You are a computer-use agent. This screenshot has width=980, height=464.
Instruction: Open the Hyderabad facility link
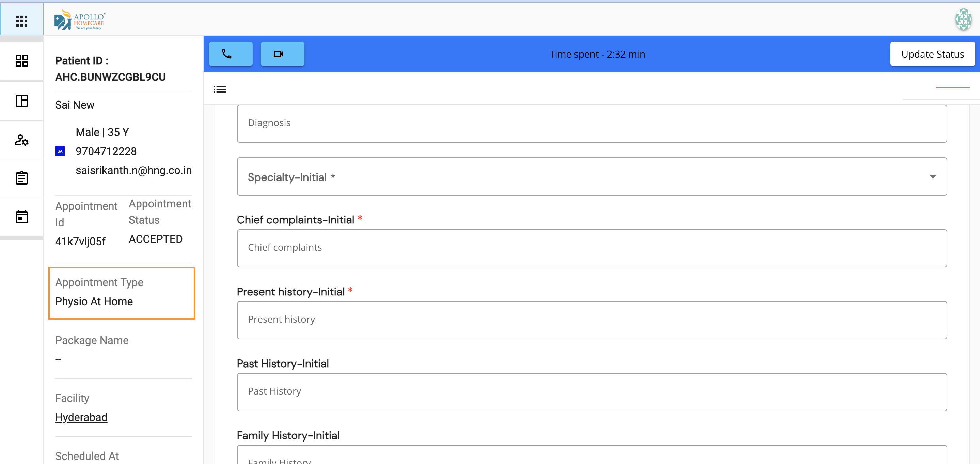pos(81,417)
